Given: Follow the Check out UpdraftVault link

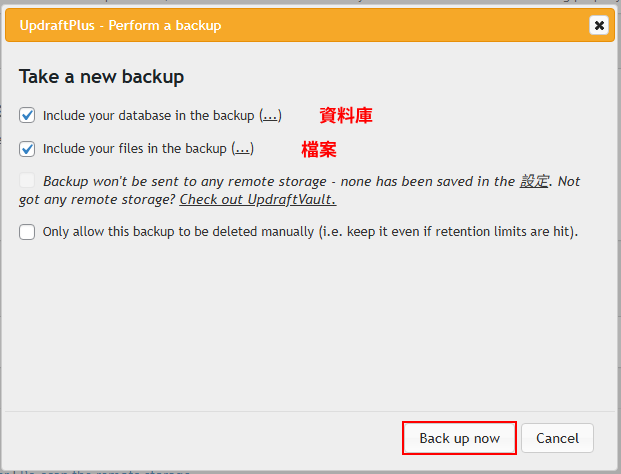Looking at the screenshot, I should (257, 199).
